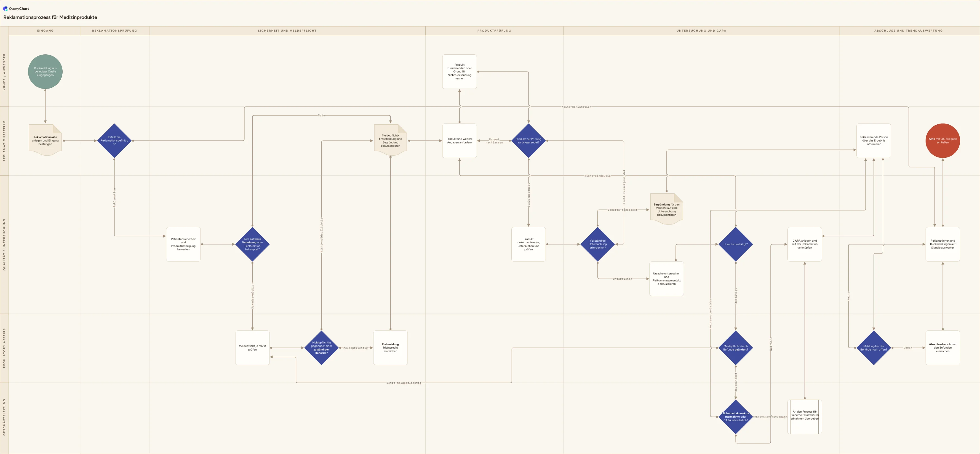Select the 'Meldepflicht je Markt prüfen' box
Viewport: 980px width, 454px height.
click(x=252, y=348)
